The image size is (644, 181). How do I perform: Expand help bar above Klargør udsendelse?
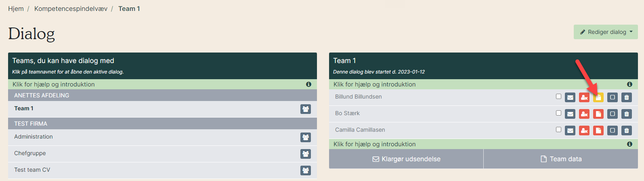483,144
